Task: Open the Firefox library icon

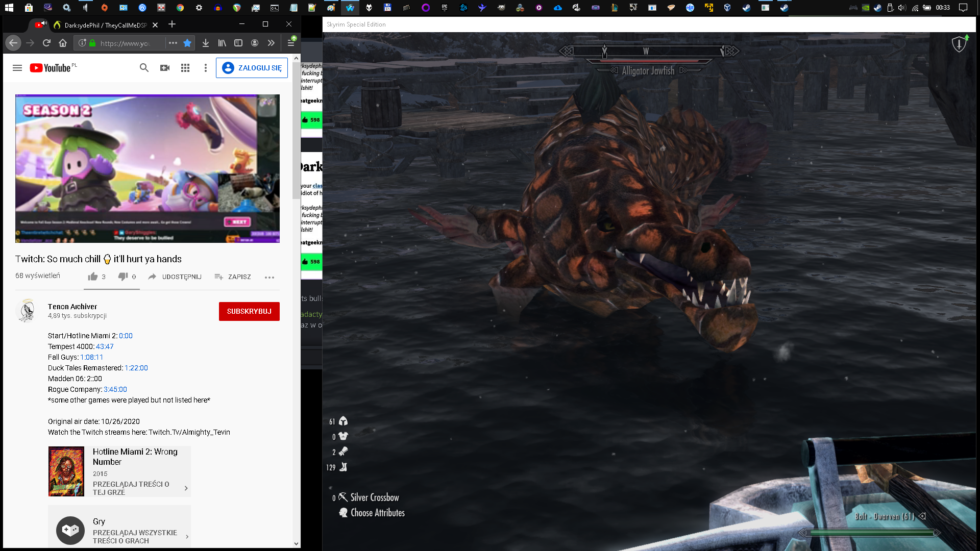Action: [222, 43]
